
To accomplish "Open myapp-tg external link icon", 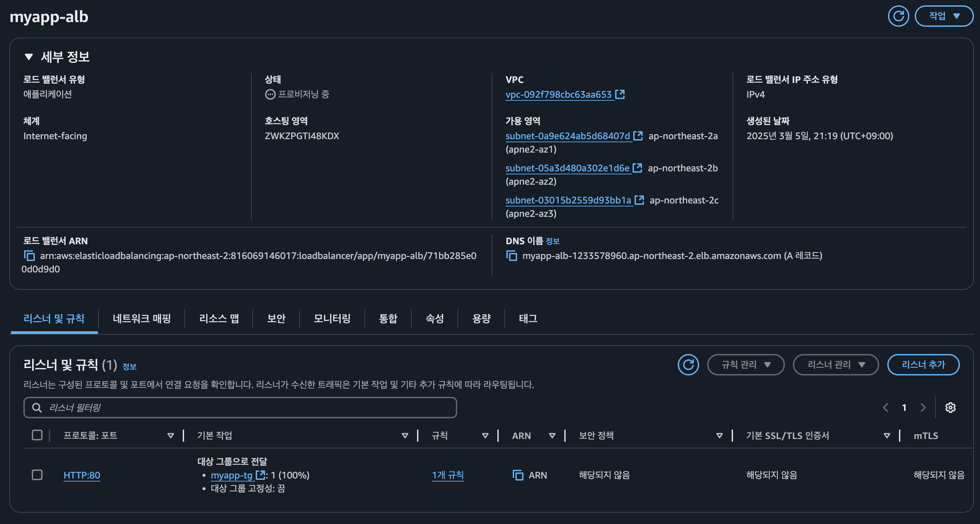I will click(x=260, y=474).
